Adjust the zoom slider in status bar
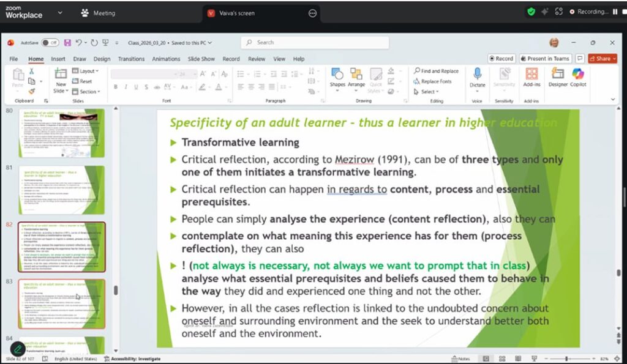627x364 pixels. click(567, 359)
